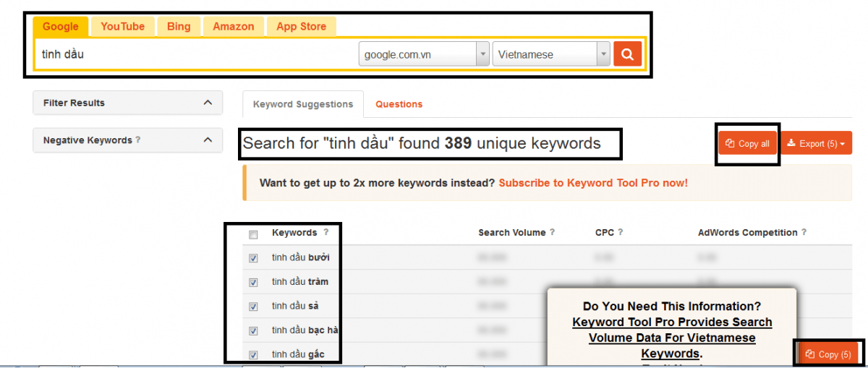The image size is (868, 368).
Task: Uncheck the tinh dầu bạc hà checkbox
Action: [253, 331]
